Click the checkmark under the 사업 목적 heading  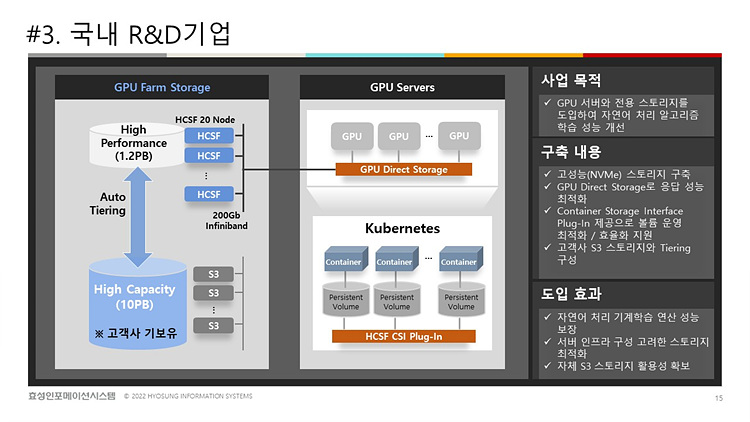545,103
